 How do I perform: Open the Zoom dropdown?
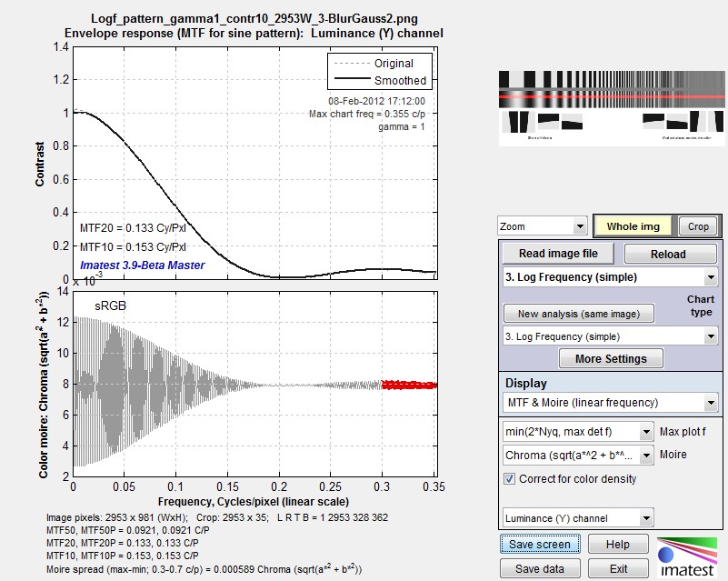pyautogui.click(x=543, y=226)
